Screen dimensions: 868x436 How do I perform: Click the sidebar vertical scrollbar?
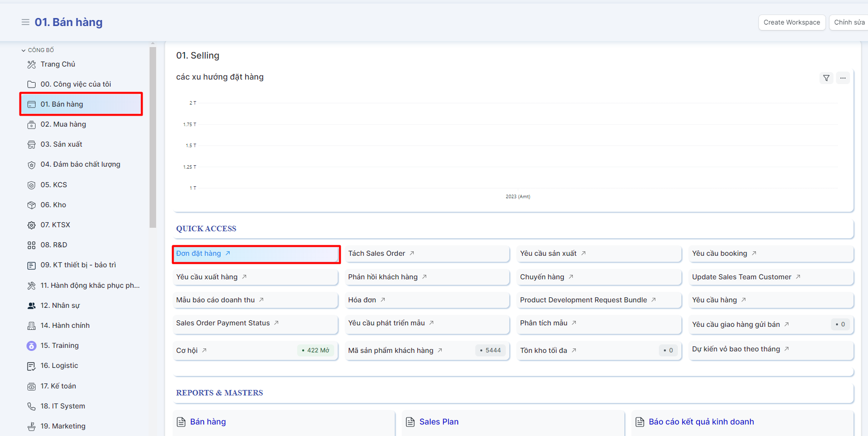[x=153, y=138]
